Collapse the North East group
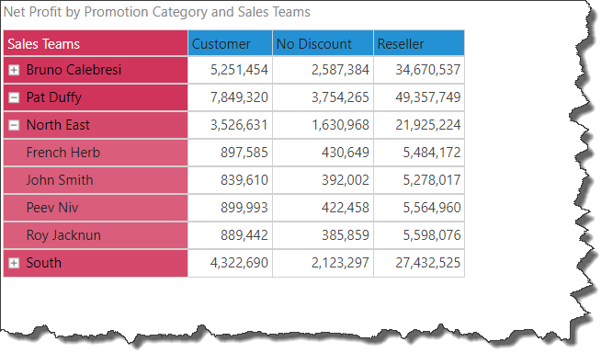This screenshot has height=364, width=613. [14, 125]
